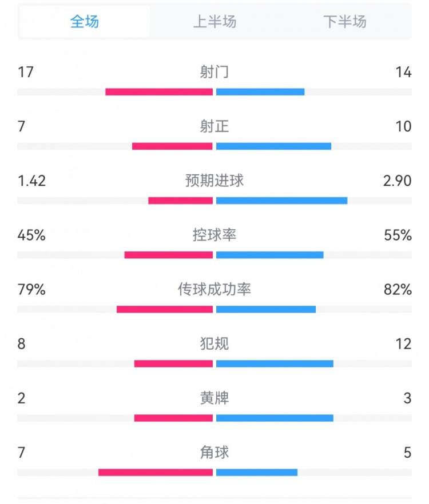Click the 角球 stat label

[214, 453]
